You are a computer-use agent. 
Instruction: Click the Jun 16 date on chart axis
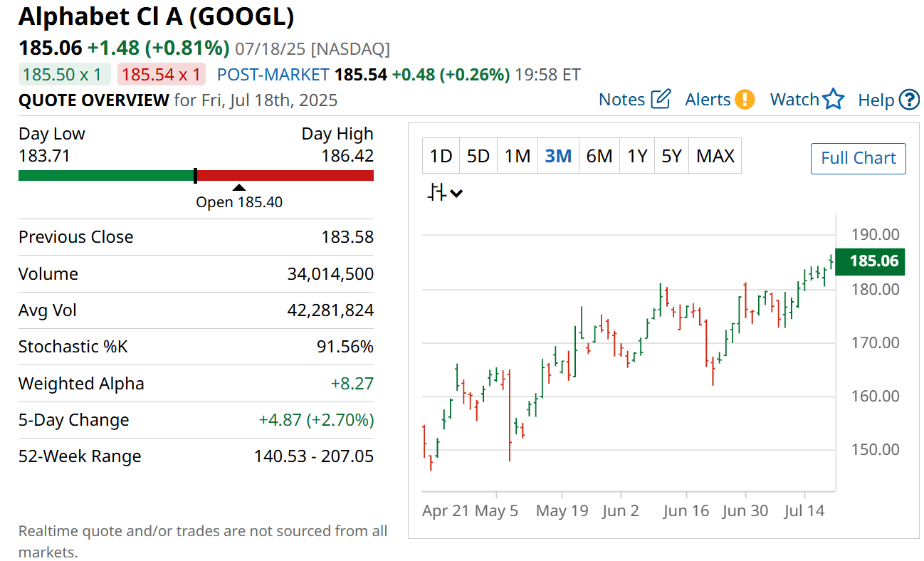(x=686, y=511)
